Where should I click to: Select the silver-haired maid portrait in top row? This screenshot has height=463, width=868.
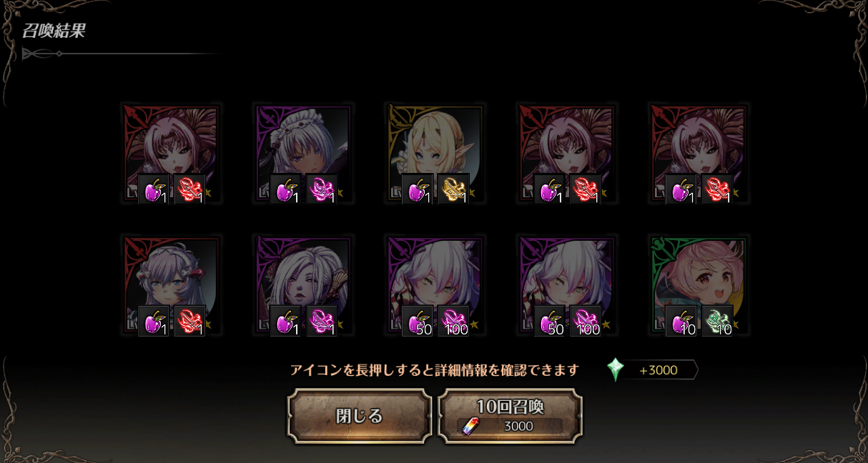pos(303,153)
